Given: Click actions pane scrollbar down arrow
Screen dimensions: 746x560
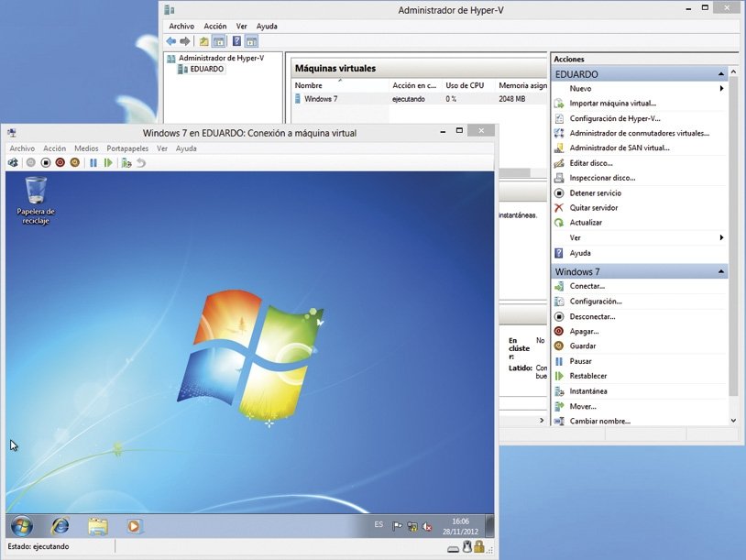Looking at the screenshot, I should [733, 421].
